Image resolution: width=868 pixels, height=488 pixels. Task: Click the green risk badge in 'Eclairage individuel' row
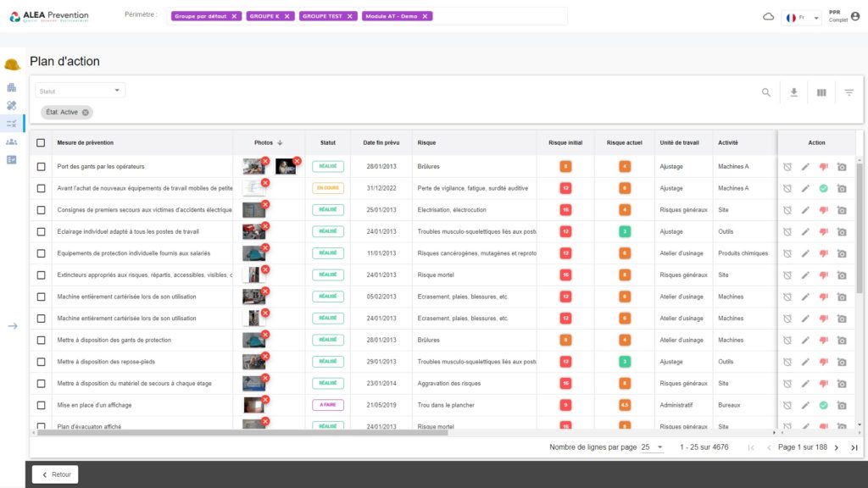tap(625, 232)
